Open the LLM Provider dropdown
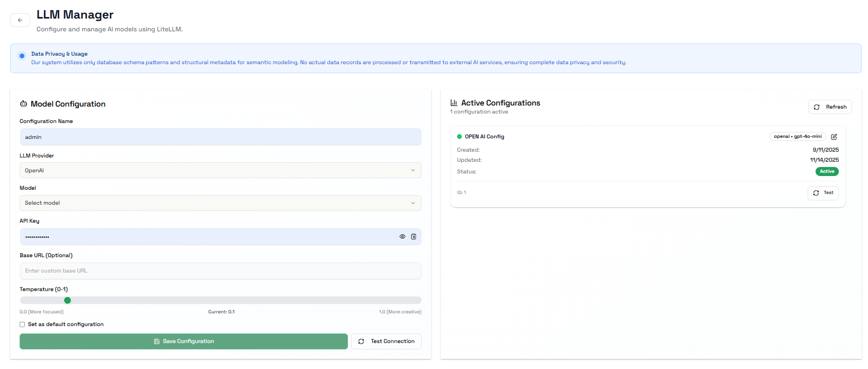 220,170
